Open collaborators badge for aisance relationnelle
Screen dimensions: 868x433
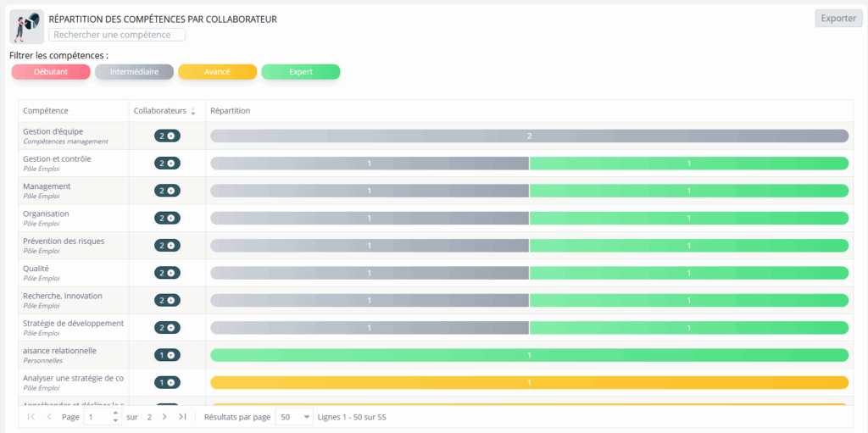click(x=167, y=355)
